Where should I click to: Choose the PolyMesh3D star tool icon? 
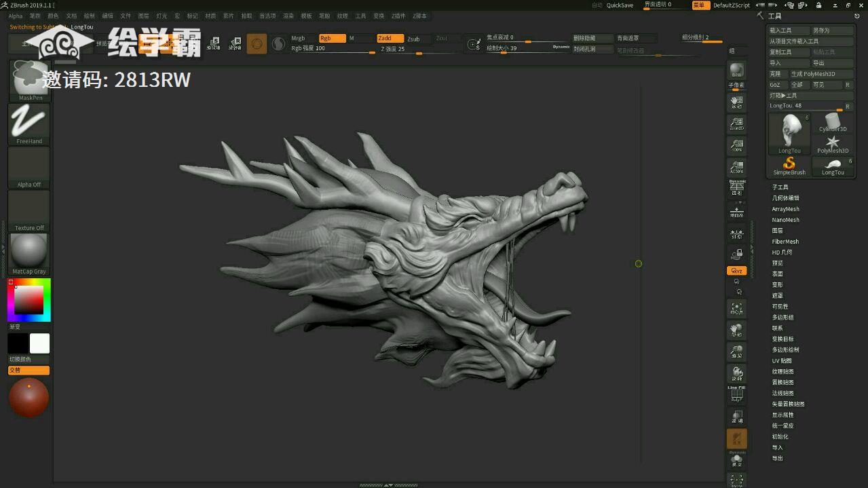click(x=833, y=143)
